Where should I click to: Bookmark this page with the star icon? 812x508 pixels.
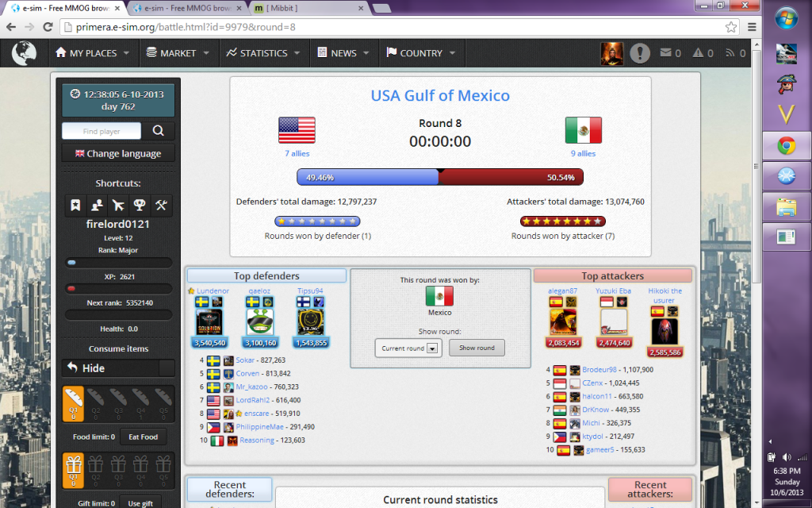click(x=730, y=26)
